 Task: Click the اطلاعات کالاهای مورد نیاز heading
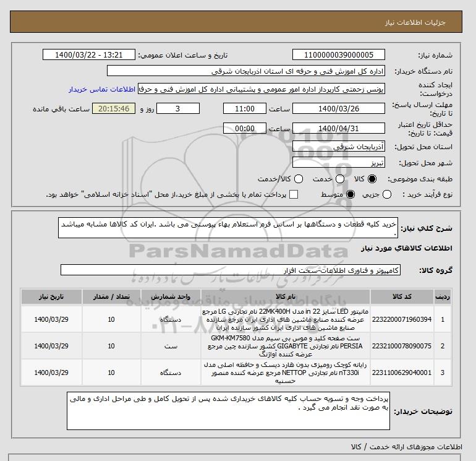coord(407,249)
